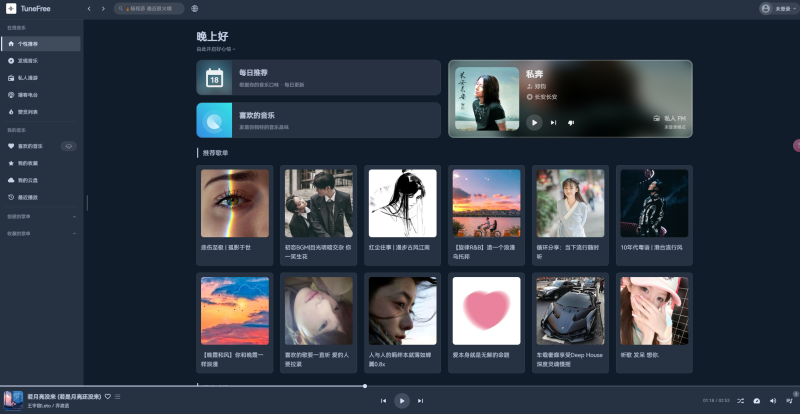Click the artist name link in FM card
The width and height of the screenshot is (800, 414).
click(540, 86)
